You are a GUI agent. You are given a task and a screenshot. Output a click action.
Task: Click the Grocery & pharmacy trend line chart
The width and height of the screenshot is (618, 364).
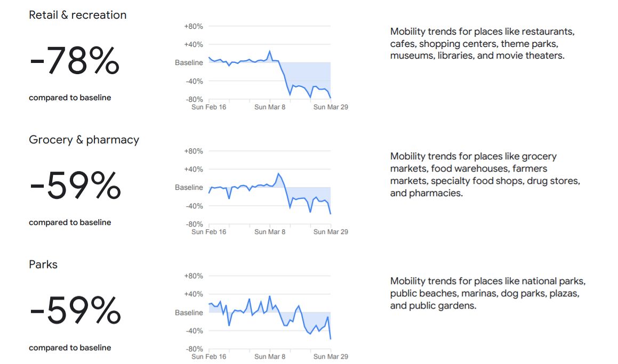(269, 195)
